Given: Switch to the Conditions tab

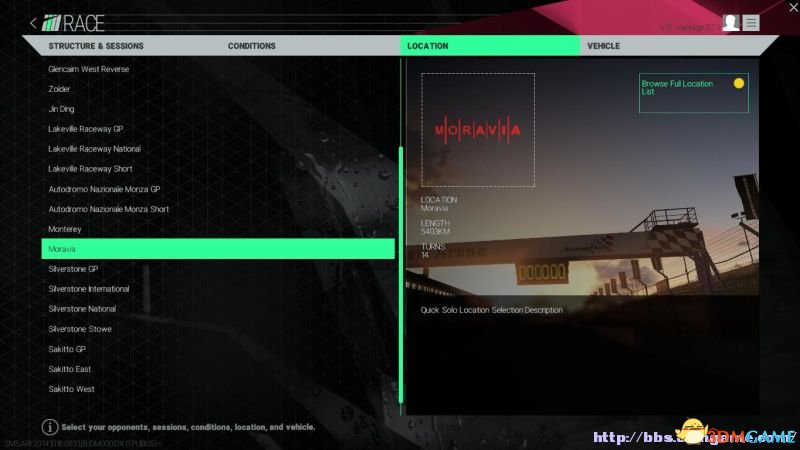Looking at the screenshot, I should click(252, 46).
